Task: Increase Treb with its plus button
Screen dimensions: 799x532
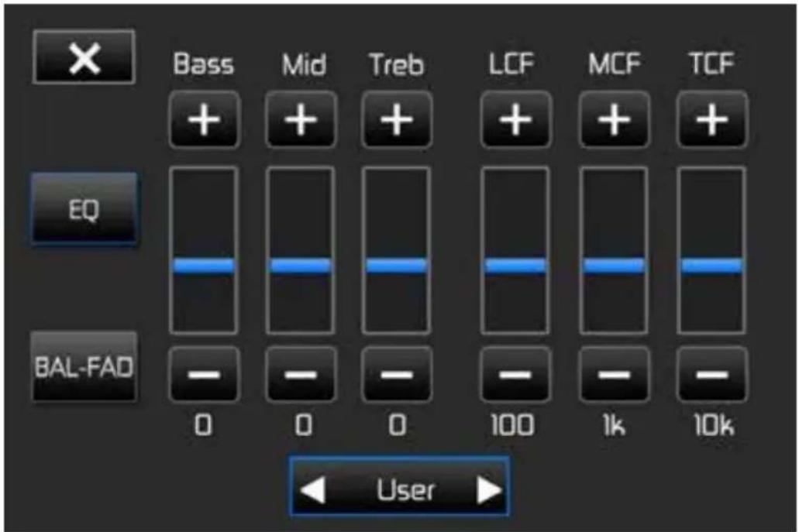Action: pos(397,120)
